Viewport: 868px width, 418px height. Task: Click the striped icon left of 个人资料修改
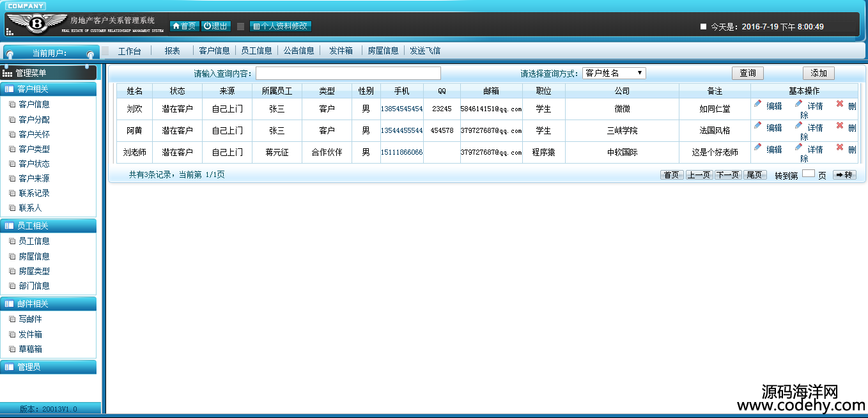241,26
